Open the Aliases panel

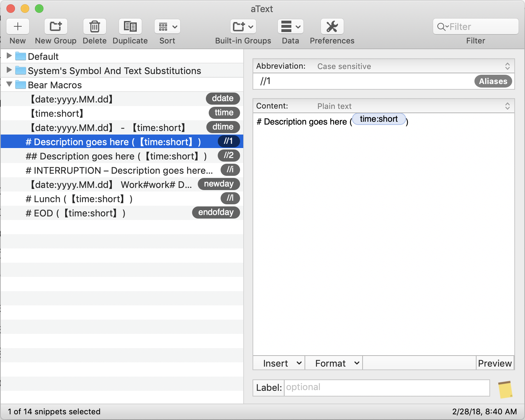pos(493,81)
